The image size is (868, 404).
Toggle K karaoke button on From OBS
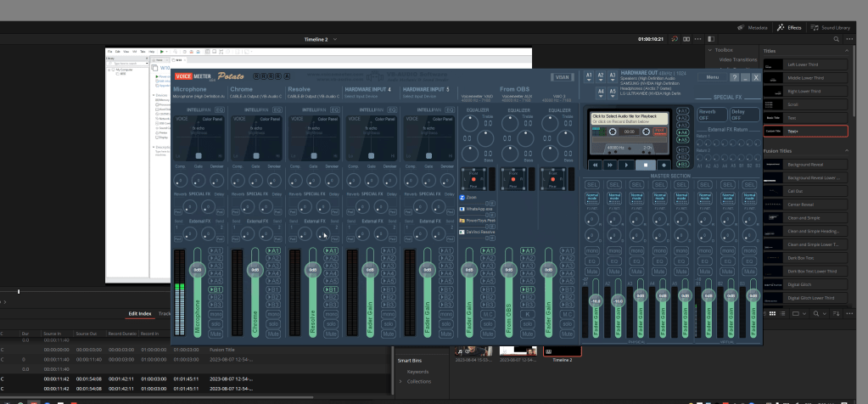528,314
